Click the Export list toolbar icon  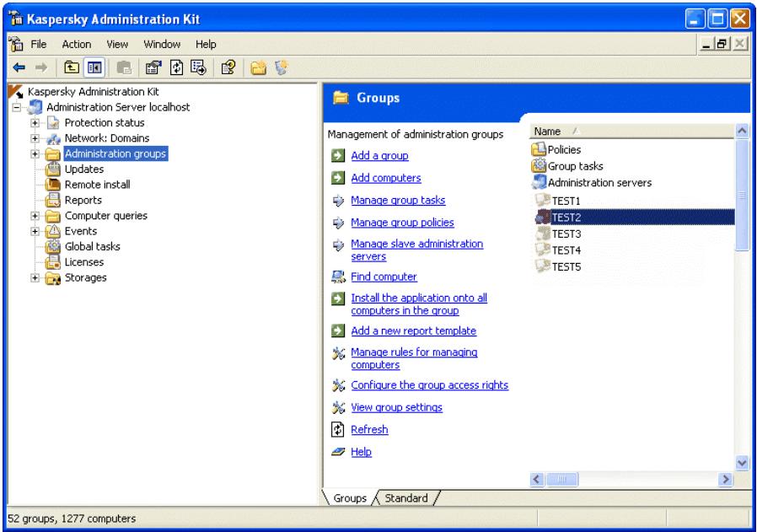pos(198,67)
